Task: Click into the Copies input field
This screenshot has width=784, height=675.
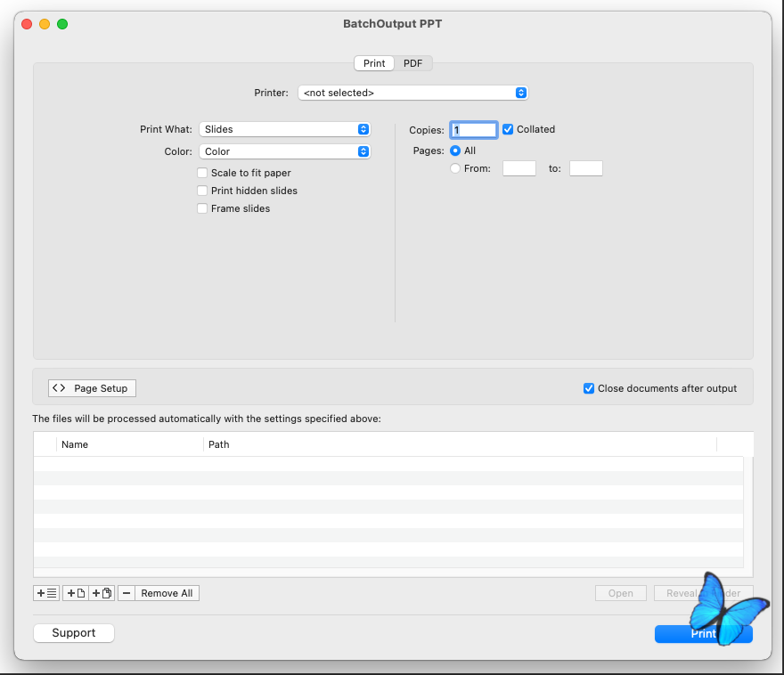Action: (x=473, y=130)
